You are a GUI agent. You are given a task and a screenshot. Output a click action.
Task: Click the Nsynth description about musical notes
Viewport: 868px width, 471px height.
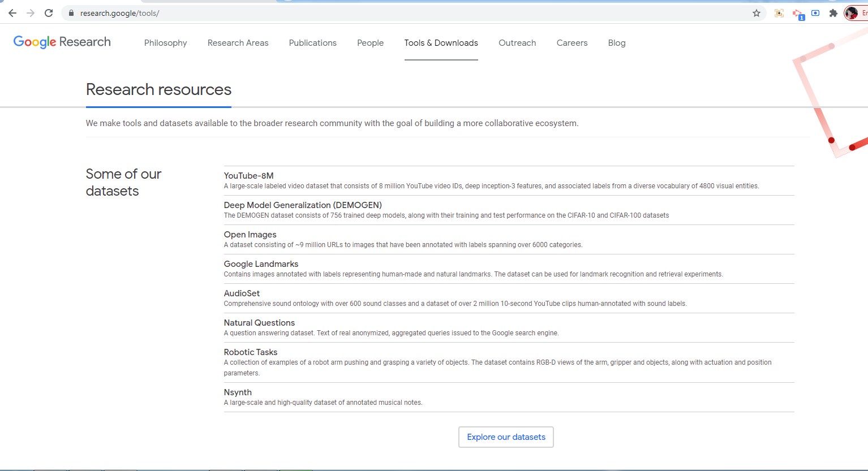pos(323,403)
